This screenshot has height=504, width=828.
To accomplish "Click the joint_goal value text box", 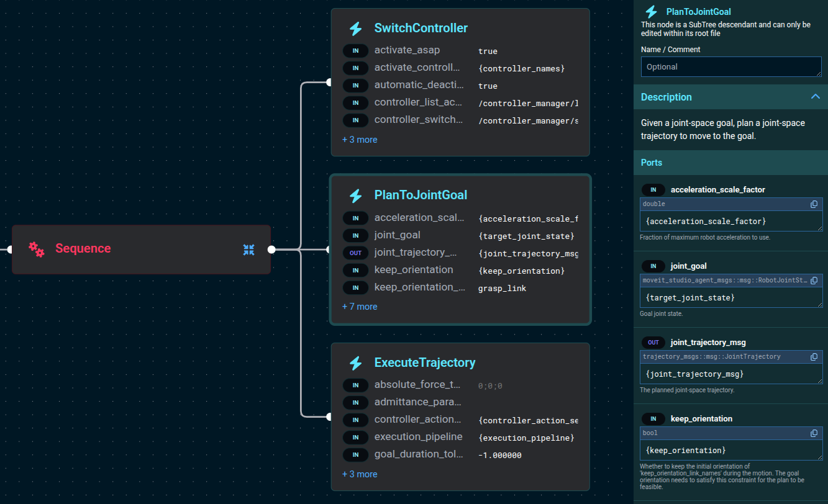I will 730,298.
